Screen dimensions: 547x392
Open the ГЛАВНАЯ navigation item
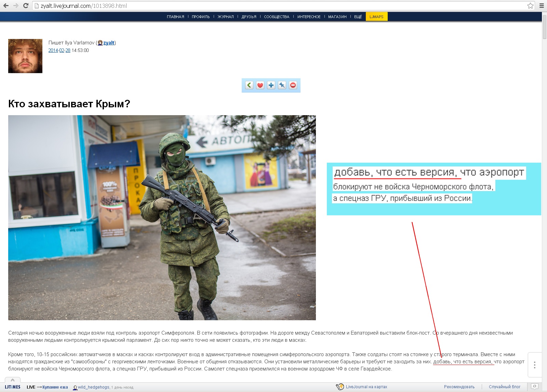point(175,17)
